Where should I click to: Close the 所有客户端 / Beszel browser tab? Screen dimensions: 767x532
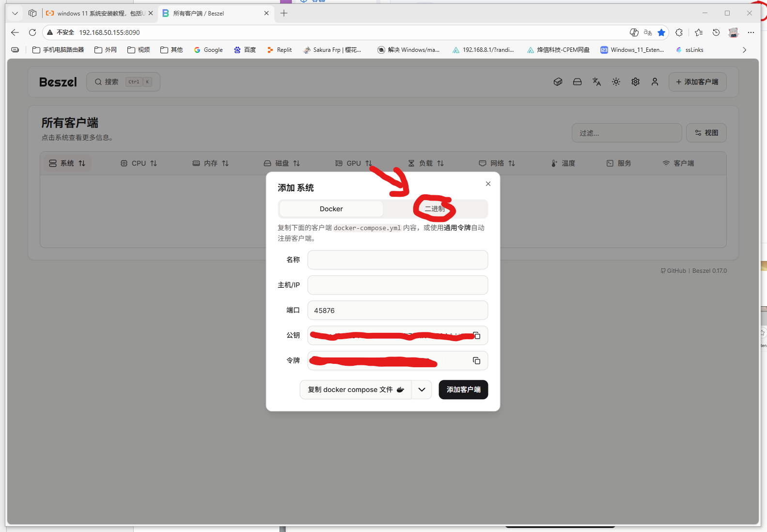point(266,13)
